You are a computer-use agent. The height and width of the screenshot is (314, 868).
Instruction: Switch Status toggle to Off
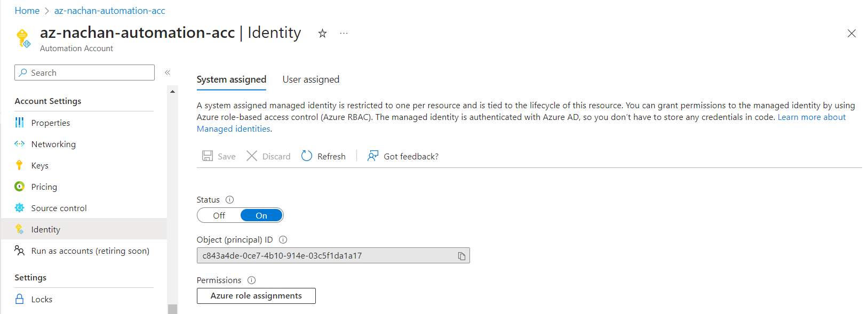pyautogui.click(x=219, y=215)
